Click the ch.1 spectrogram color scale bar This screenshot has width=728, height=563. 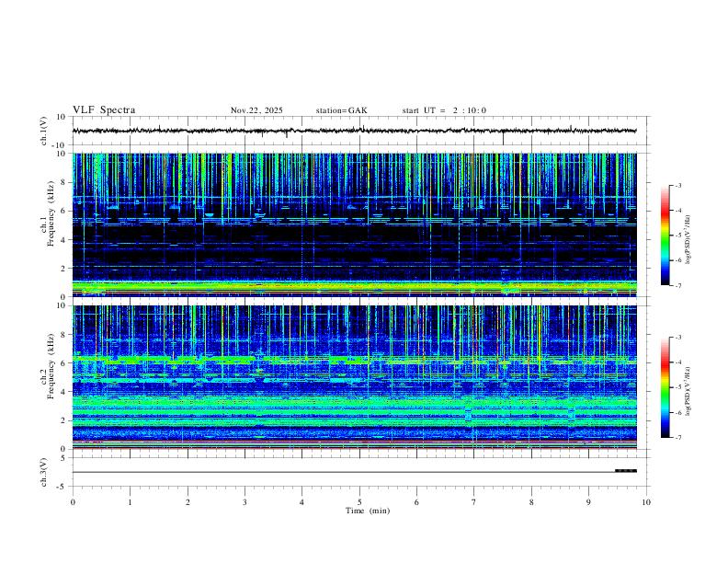(x=665, y=236)
